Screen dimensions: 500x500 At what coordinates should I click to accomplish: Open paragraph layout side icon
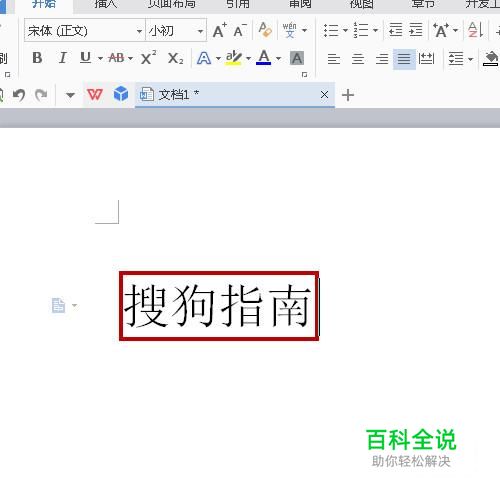click(x=59, y=305)
